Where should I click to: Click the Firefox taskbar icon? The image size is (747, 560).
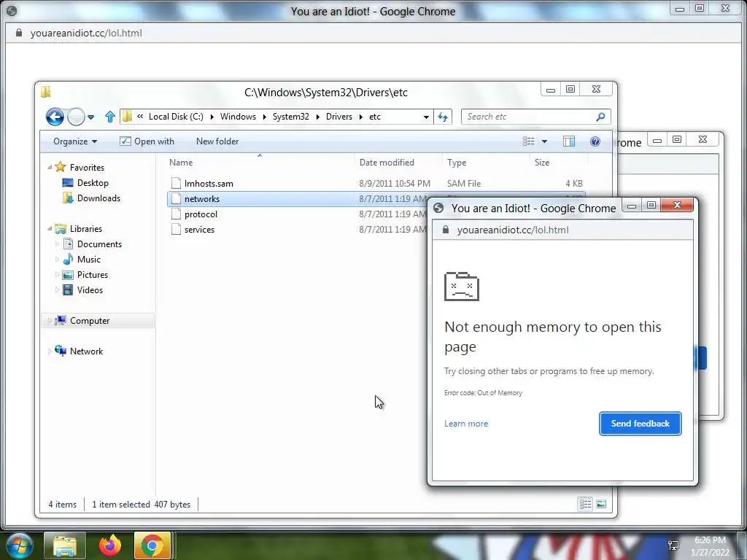coord(110,545)
